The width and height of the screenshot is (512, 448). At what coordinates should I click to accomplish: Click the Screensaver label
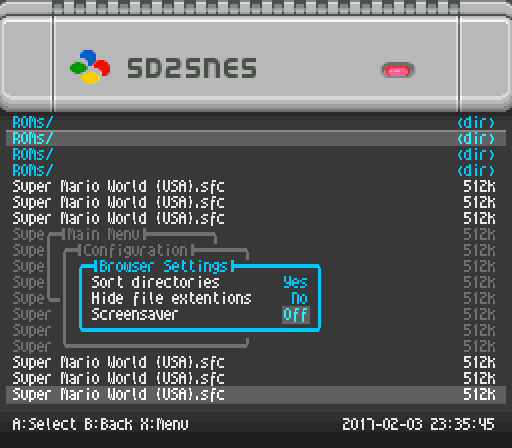[x=135, y=314]
